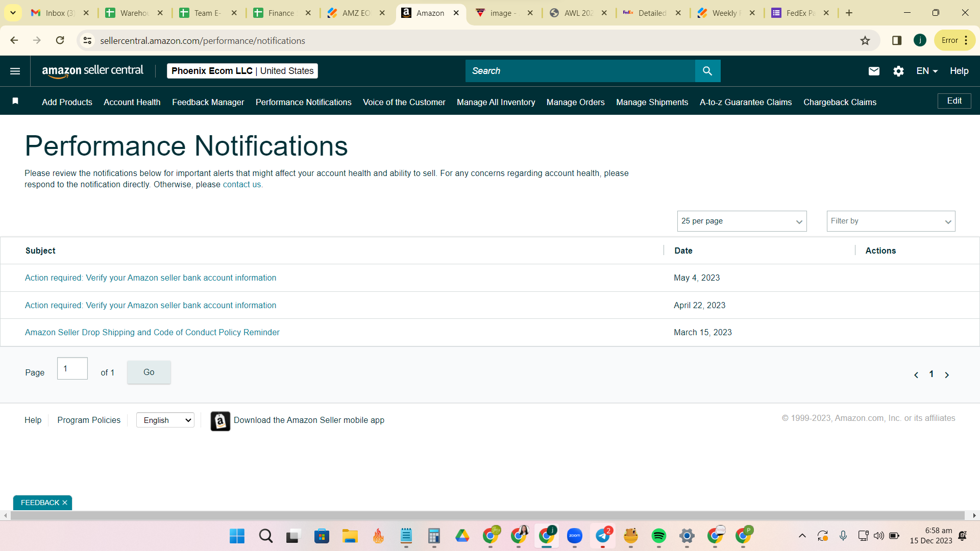Click the horizontal page scrollbar

coord(487,516)
